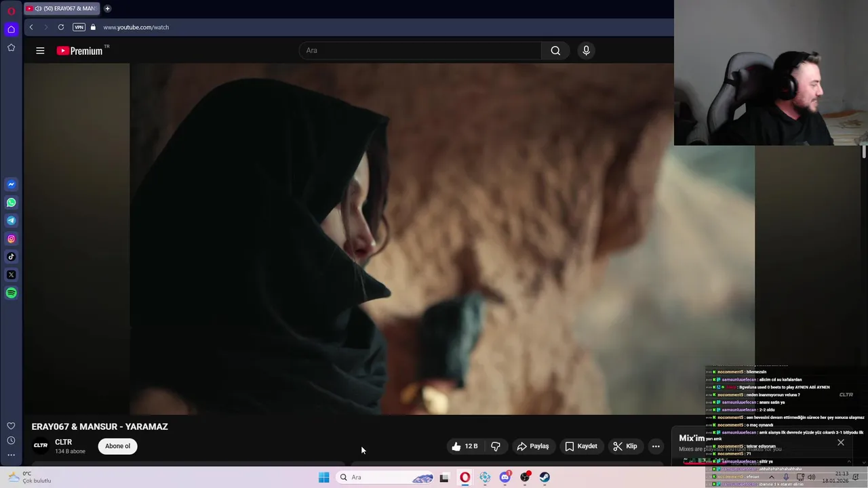Open sidebar three-dots setup menu
This screenshot has width=868, height=488.
pyautogui.click(x=11, y=455)
